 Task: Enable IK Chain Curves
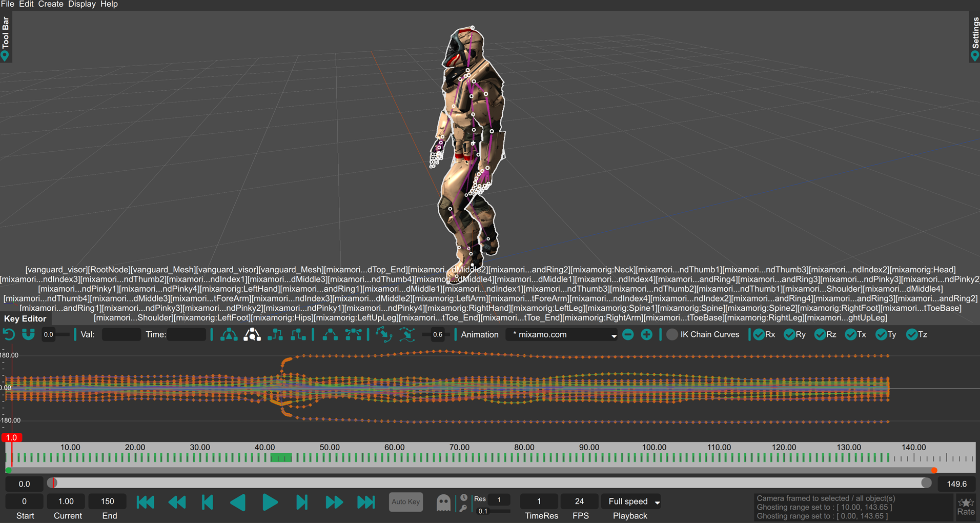point(672,335)
